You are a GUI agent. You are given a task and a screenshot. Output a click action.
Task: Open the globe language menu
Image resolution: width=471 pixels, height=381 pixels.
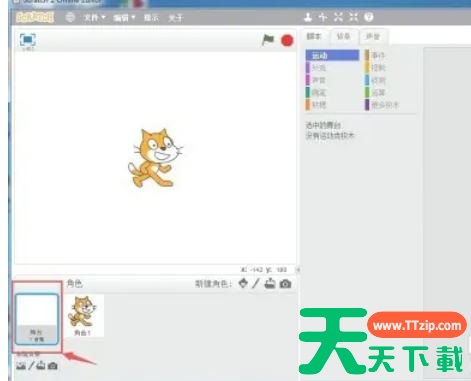pos(70,17)
